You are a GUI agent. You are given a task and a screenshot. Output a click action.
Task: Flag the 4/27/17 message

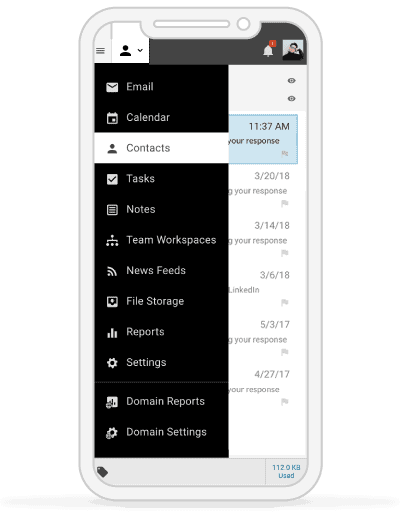click(285, 402)
